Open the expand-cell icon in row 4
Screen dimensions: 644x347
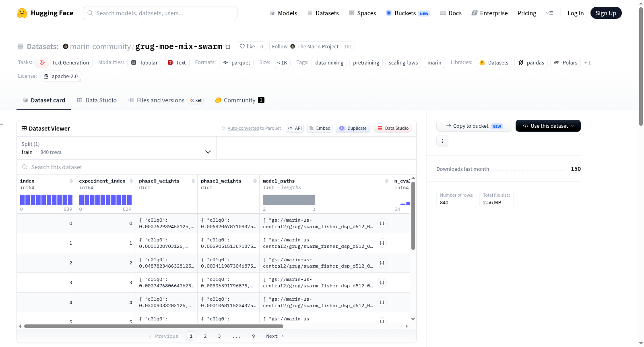[x=382, y=302]
